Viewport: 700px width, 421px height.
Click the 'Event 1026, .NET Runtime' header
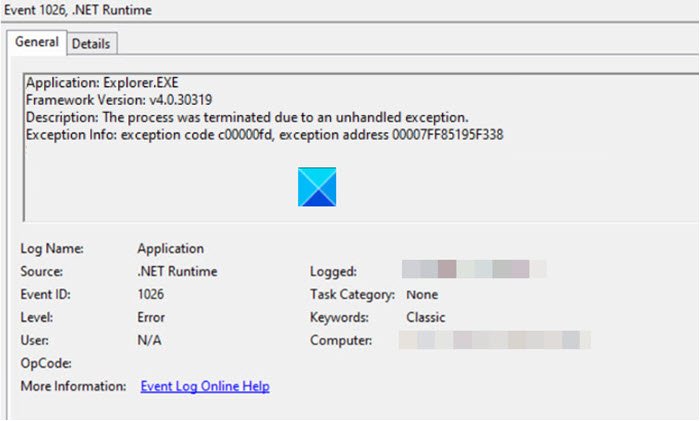[78, 10]
